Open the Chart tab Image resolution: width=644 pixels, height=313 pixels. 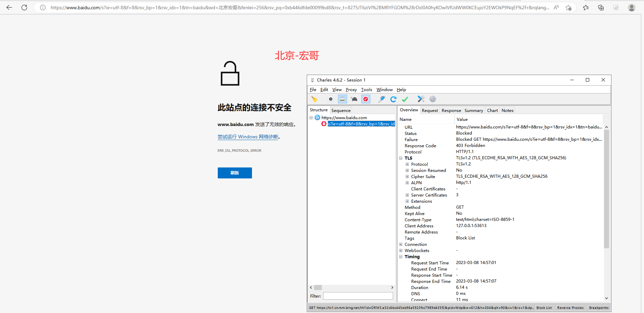(492, 110)
